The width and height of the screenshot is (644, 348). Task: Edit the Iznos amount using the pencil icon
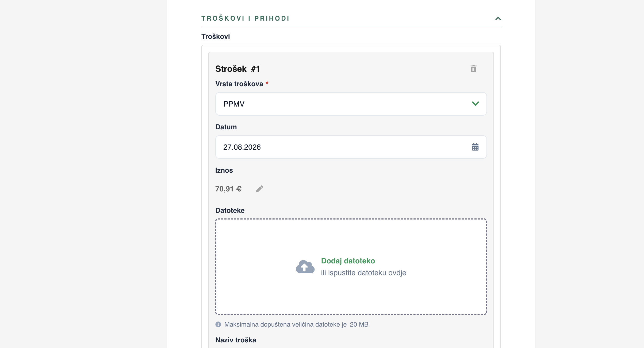click(259, 189)
